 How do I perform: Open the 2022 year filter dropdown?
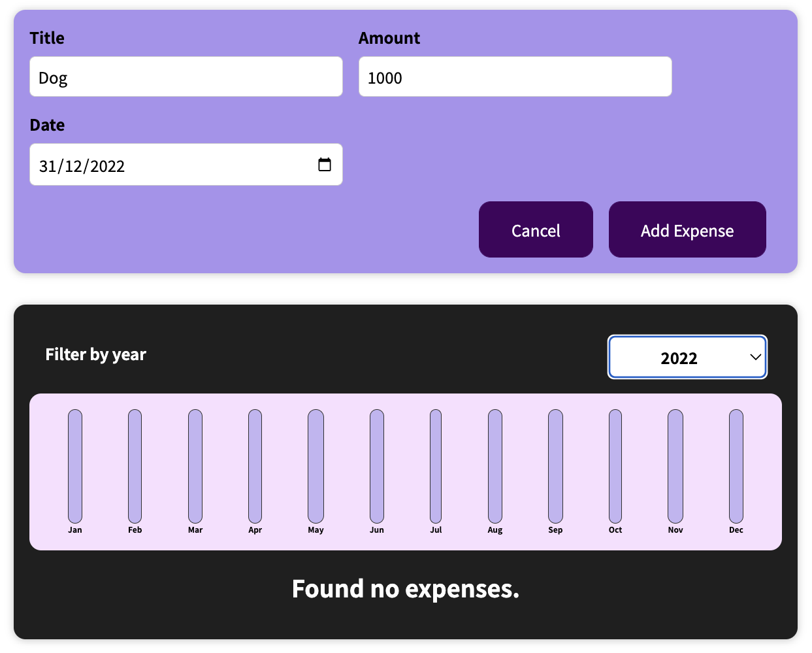coord(687,357)
